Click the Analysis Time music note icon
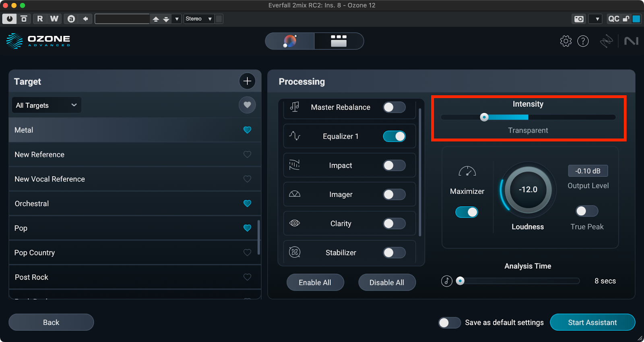 447,281
